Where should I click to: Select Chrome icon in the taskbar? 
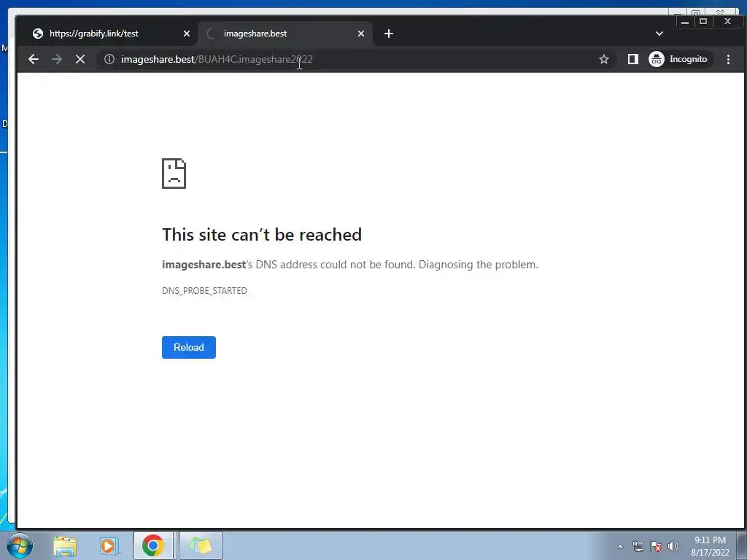[x=153, y=545]
